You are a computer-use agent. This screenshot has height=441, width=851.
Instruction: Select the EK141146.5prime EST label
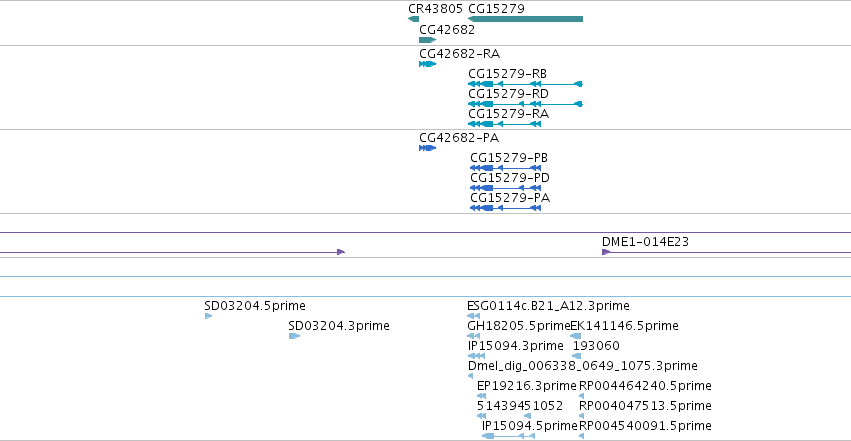pyautogui.click(x=625, y=326)
